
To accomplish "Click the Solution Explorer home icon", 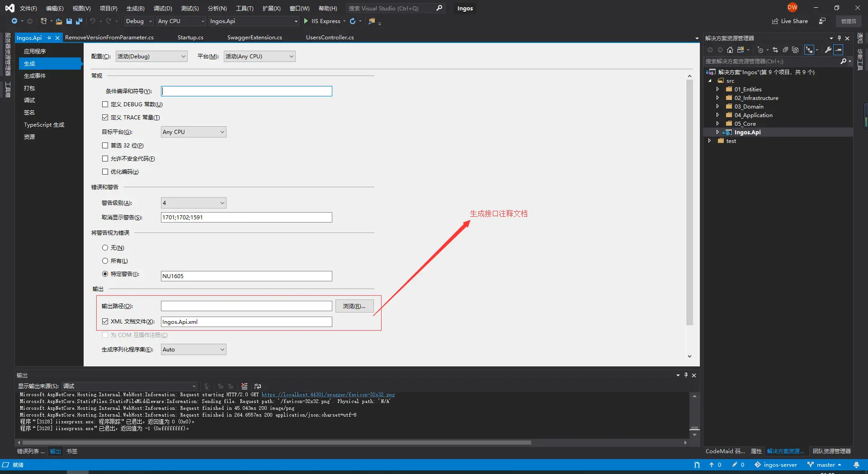I will (730, 50).
